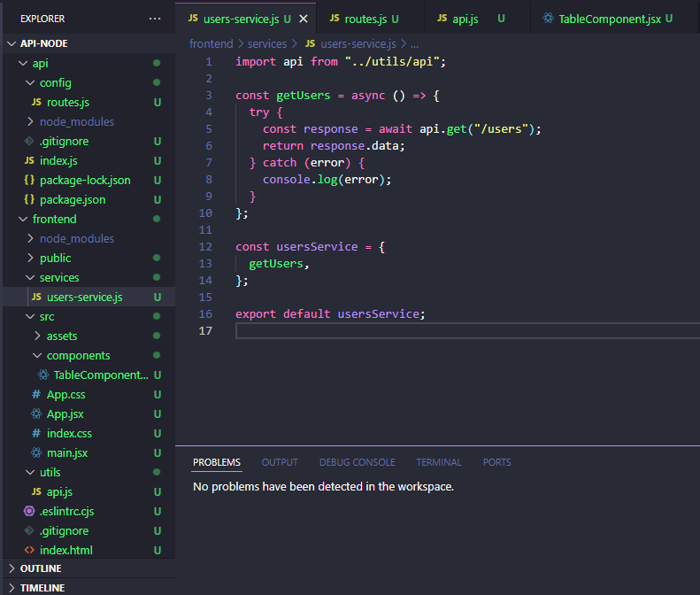Image resolution: width=700 pixels, height=595 pixels.
Task: Open the App.css stylesheet file
Action: pos(65,394)
